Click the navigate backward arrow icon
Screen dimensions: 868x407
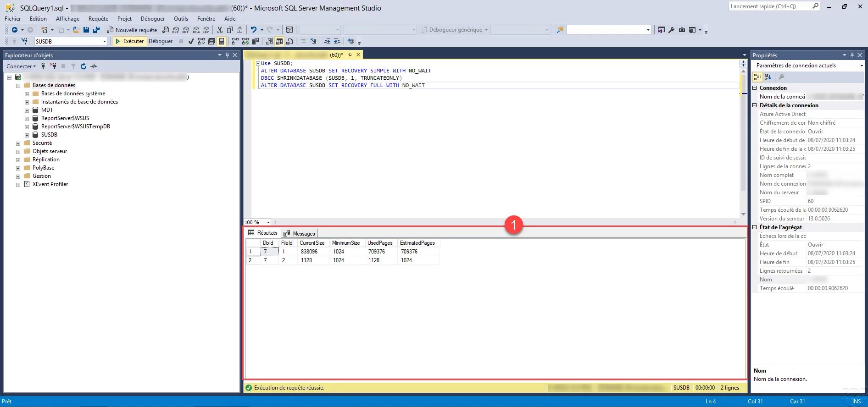15,30
